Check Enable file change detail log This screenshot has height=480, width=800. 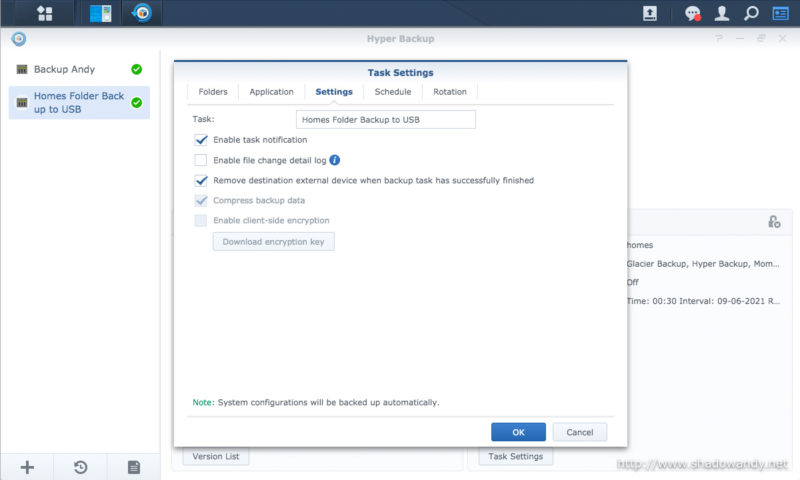(201, 160)
